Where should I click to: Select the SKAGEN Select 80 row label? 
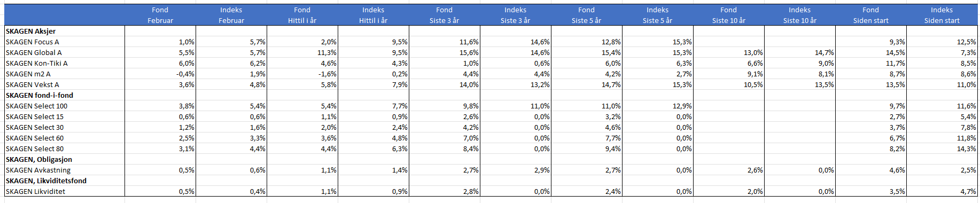pyautogui.click(x=65, y=149)
